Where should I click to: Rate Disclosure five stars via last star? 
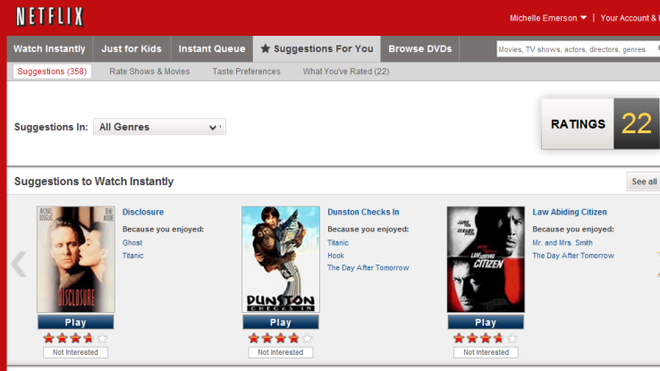click(x=102, y=338)
